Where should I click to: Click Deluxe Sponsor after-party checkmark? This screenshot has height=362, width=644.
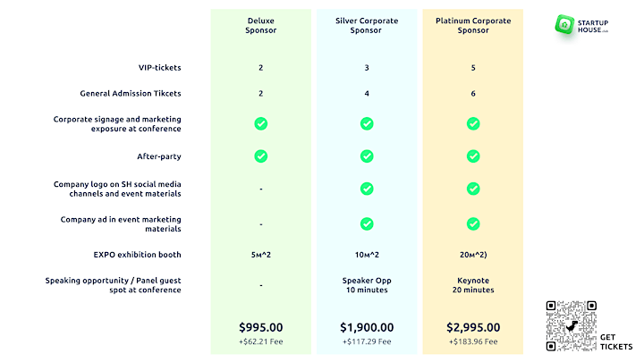pyautogui.click(x=261, y=156)
